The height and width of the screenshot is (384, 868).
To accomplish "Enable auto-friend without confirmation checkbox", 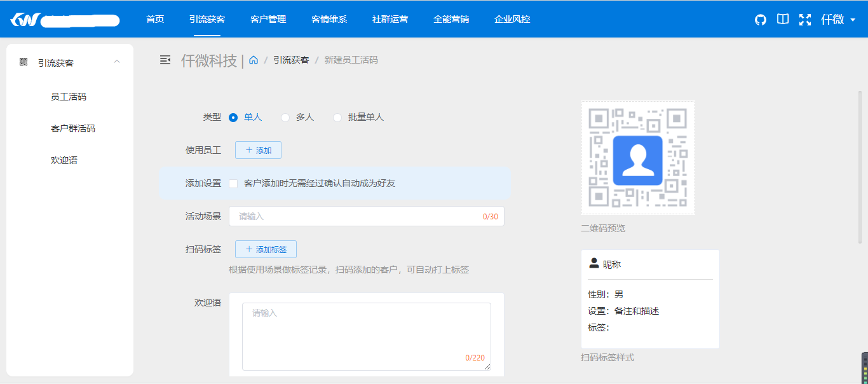I will pyautogui.click(x=233, y=184).
